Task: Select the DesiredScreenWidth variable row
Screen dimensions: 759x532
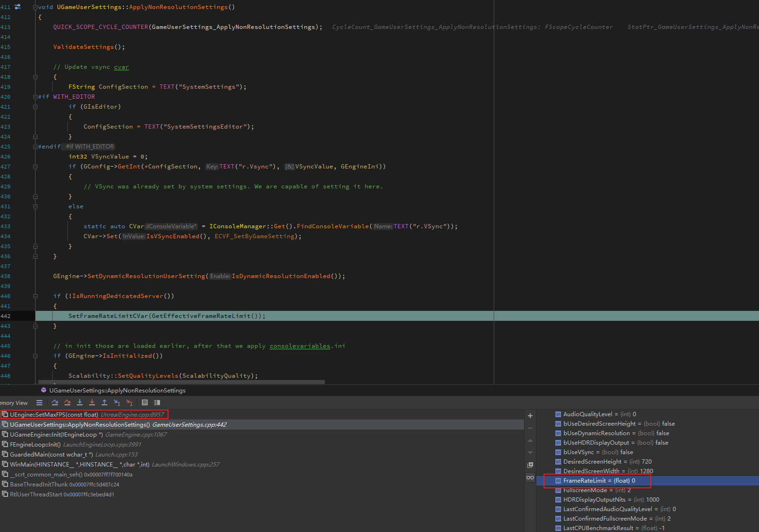Action: tap(647, 471)
